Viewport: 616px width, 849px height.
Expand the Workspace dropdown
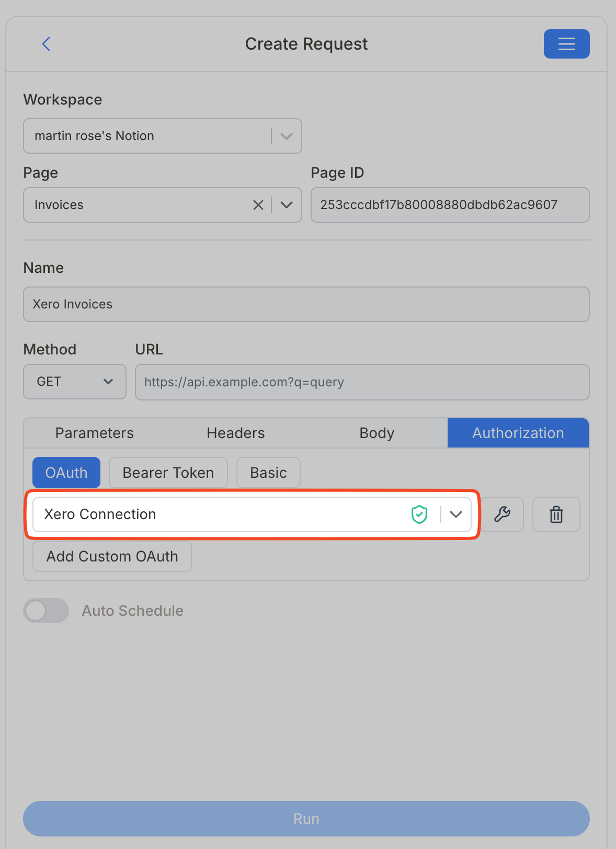[x=286, y=136]
